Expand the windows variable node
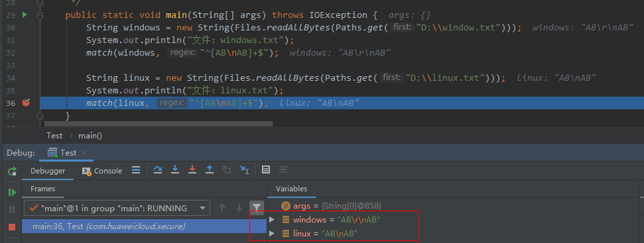The width and height of the screenshot is (644, 243). tap(271, 220)
